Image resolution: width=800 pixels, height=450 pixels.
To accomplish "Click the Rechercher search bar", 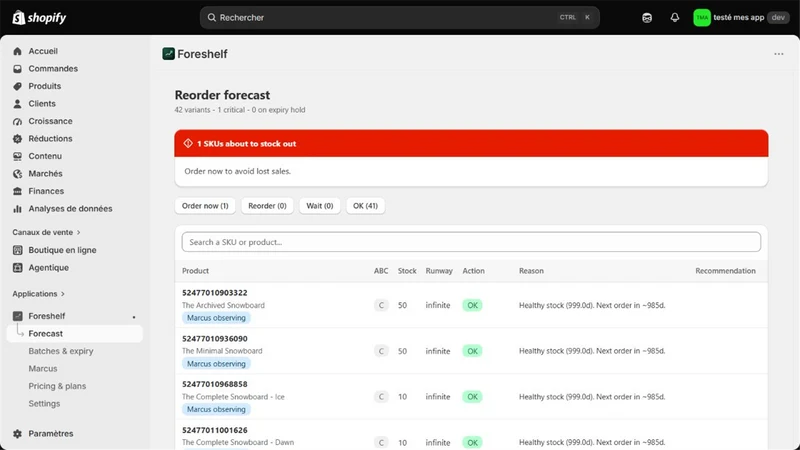I will (x=399, y=17).
